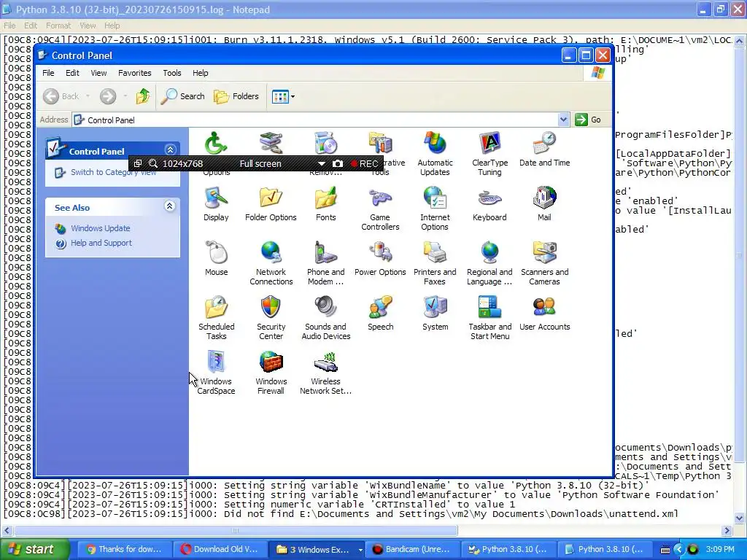Open Keyboard settings icon
Image resolution: width=747 pixels, height=560 pixels.
coord(489,204)
